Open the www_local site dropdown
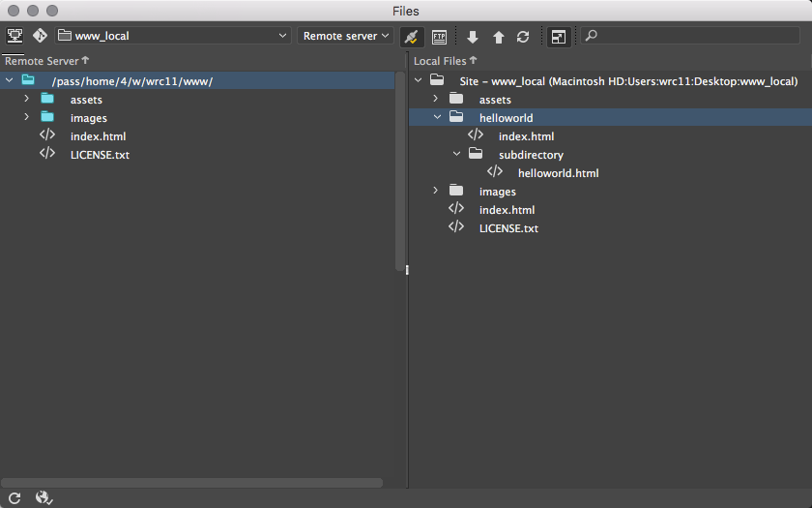This screenshot has height=508, width=812. tap(172, 36)
